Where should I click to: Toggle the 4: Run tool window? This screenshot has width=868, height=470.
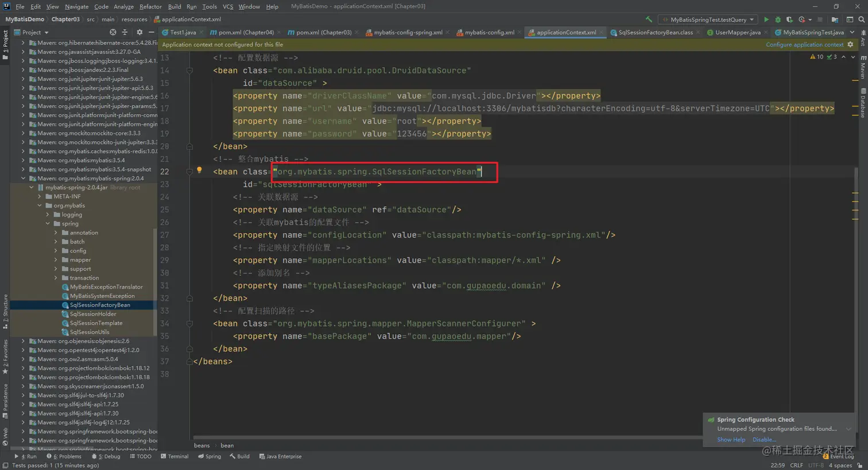[25, 456]
